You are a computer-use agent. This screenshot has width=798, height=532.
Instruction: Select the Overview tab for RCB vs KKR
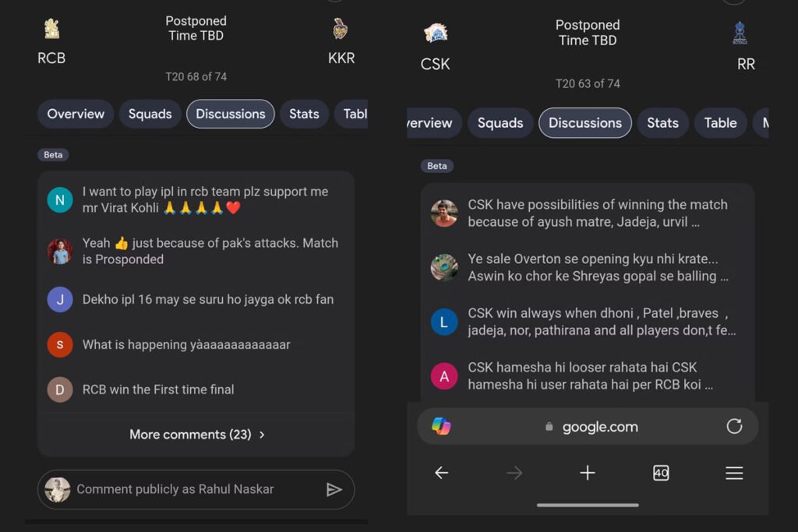76,114
